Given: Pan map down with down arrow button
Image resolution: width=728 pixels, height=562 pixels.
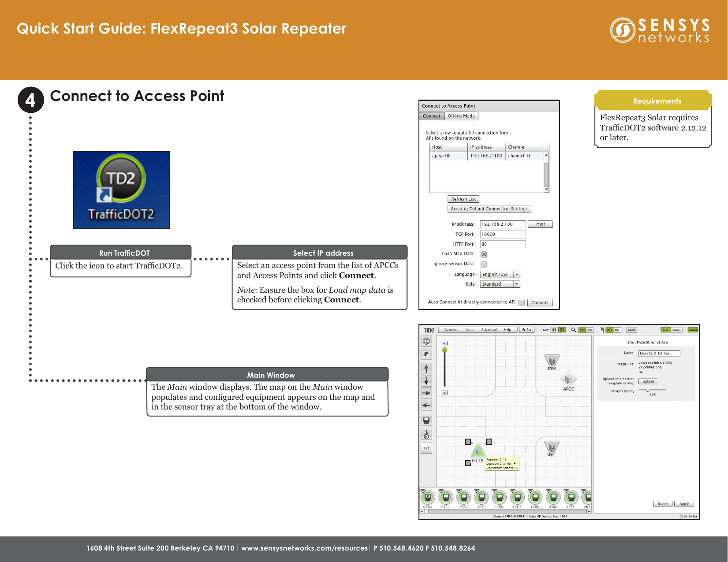Looking at the screenshot, I should (426, 380).
